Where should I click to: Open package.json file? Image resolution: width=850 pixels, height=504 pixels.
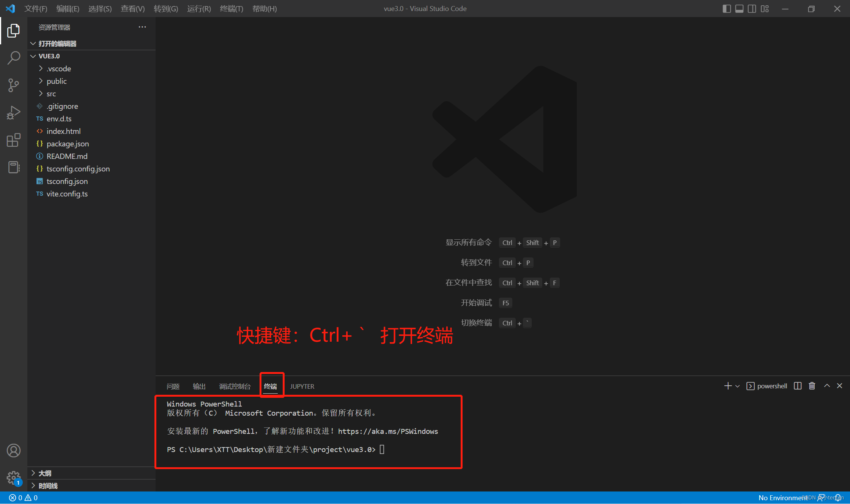coord(91,144)
